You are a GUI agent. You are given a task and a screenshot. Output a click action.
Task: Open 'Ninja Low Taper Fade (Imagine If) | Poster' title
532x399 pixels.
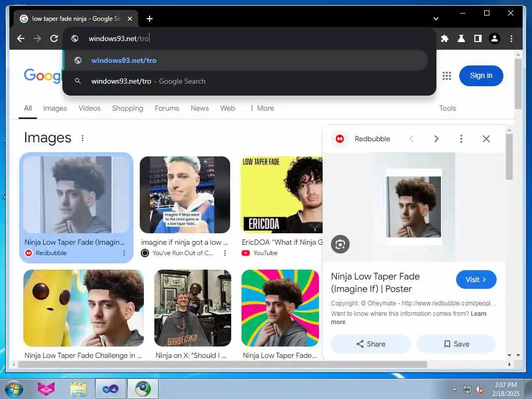pyautogui.click(x=375, y=283)
